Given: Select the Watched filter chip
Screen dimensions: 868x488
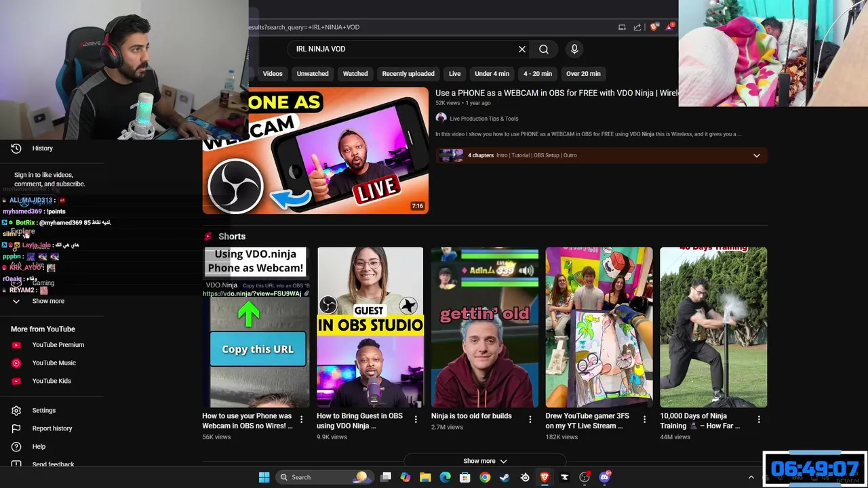Looking at the screenshot, I should point(355,74).
